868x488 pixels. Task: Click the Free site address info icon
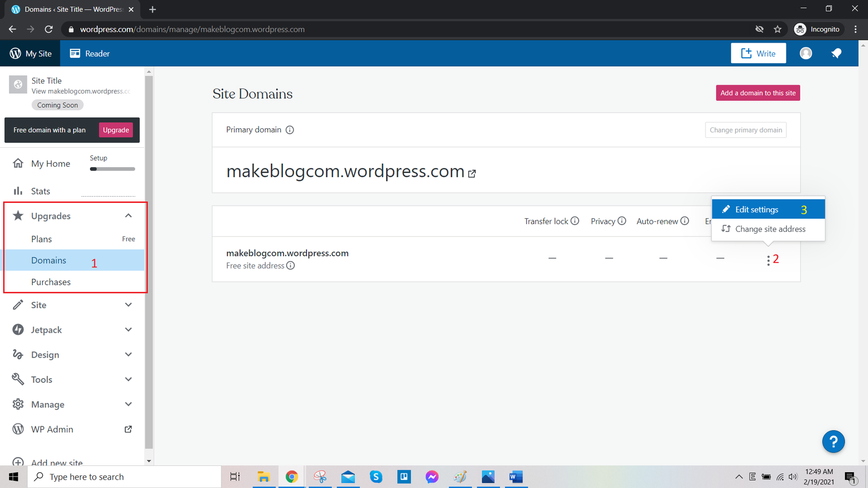(x=290, y=266)
